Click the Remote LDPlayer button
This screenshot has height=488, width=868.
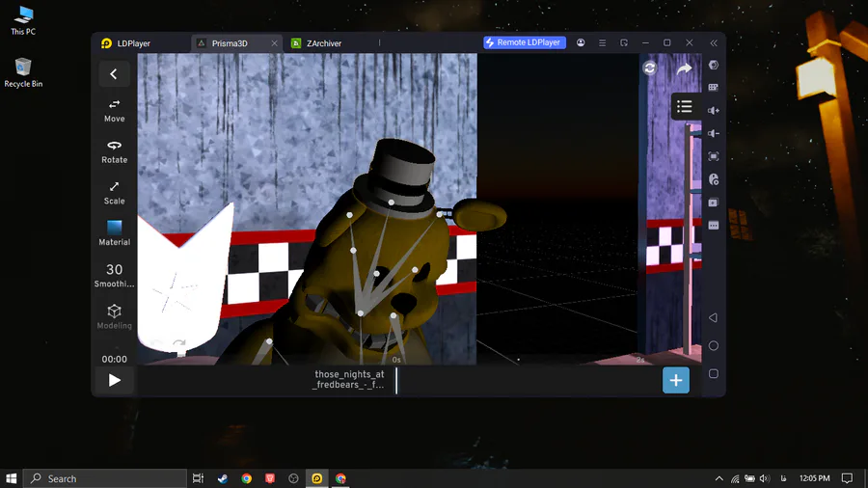pyautogui.click(x=525, y=42)
